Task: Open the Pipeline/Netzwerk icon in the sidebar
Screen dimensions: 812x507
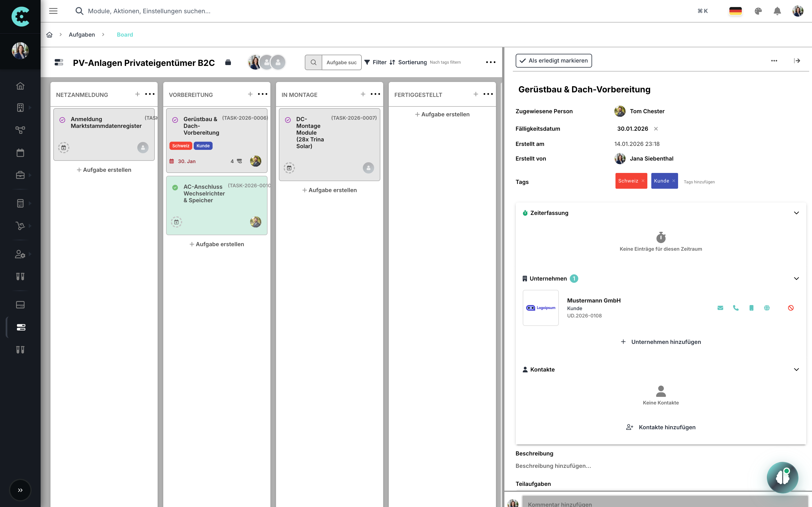Action: click(20, 130)
